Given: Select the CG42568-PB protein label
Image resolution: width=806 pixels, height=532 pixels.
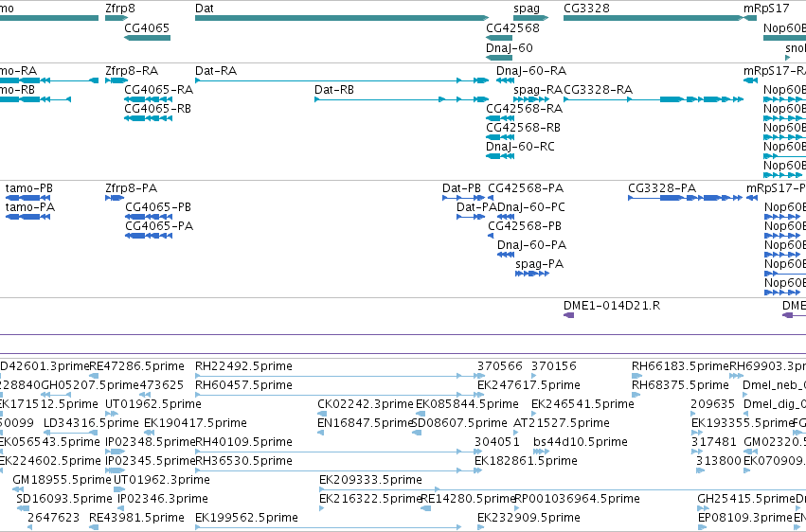Looking at the screenshot, I should [525, 226].
